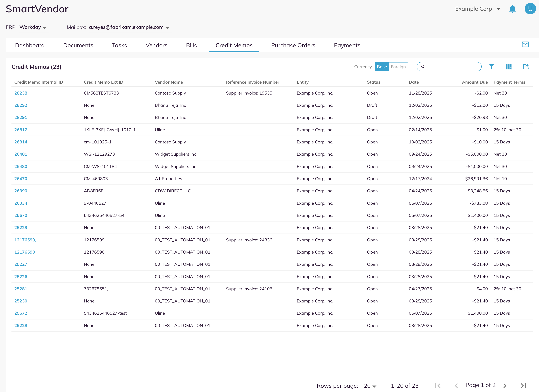The width and height of the screenshot is (539, 392).
Task: Click the user avatar icon
Action: [x=530, y=9]
